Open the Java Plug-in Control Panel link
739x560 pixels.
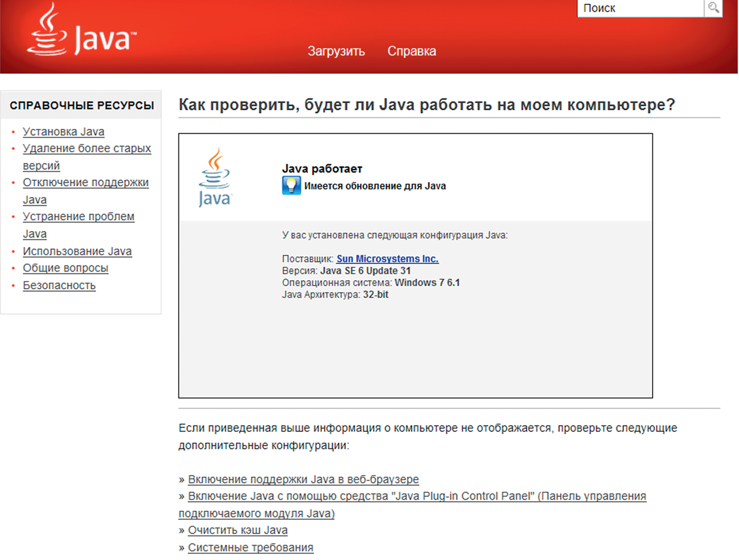point(416,496)
